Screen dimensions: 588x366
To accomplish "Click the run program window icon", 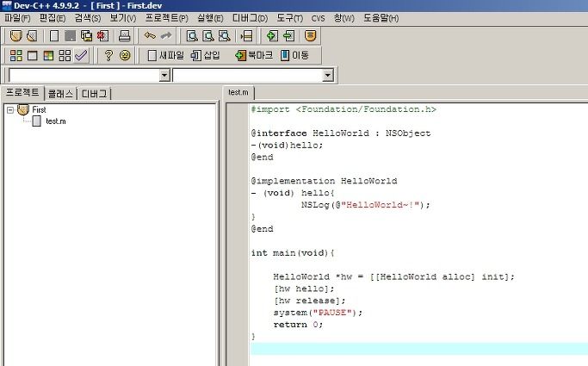I will (x=32, y=55).
